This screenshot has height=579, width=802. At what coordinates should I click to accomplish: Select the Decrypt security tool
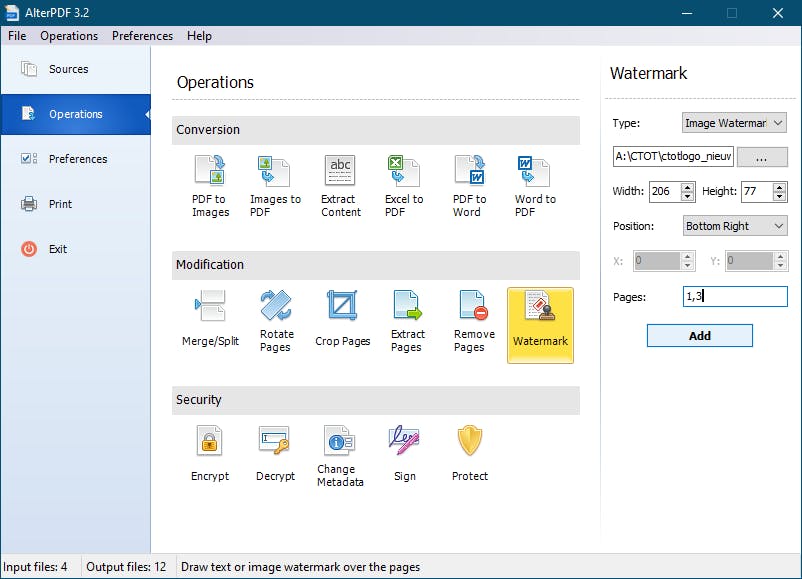pos(275,454)
